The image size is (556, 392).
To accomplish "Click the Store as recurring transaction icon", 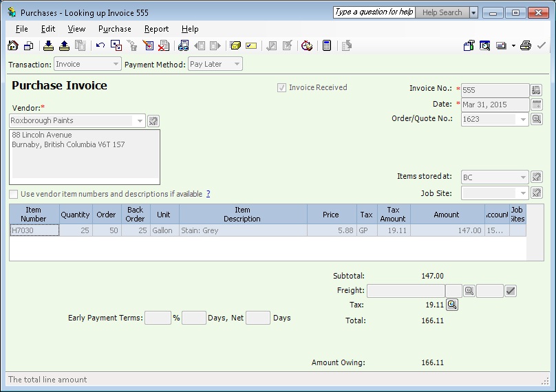I will 48,45.
